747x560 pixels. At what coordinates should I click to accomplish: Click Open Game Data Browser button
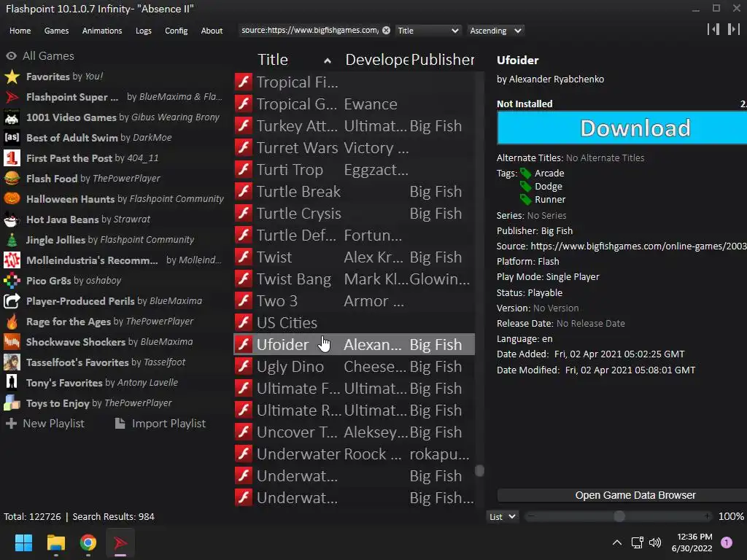click(x=622, y=495)
